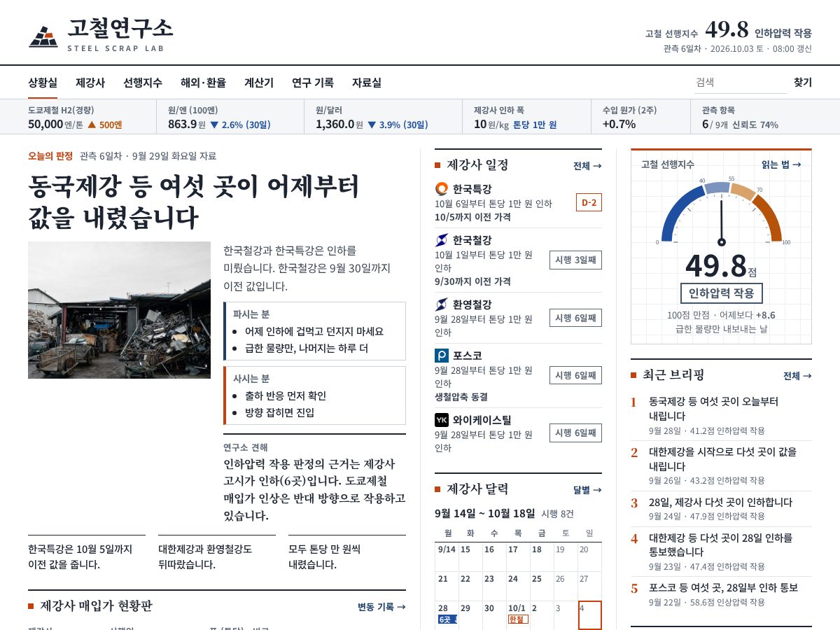Click the 환영철강 company logo
This screenshot has height=630, width=840.
(x=442, y=304)
